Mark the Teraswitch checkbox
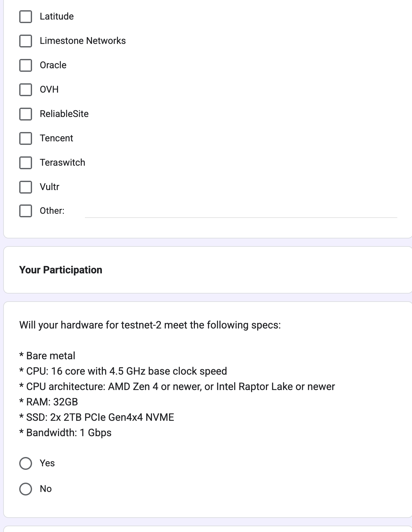412x532 pixels. point(26,163)
